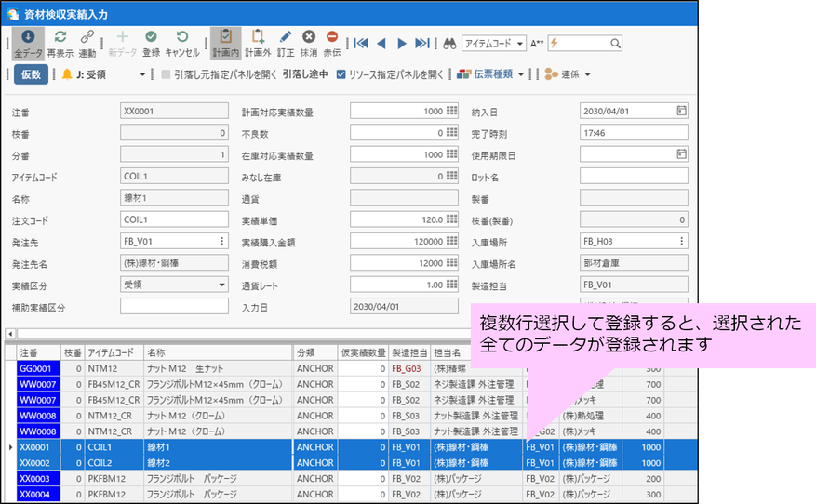The width and height of the screenshot is (816, 504).
Task: Click the 新データ plus icon
Action: click(122, 44)
